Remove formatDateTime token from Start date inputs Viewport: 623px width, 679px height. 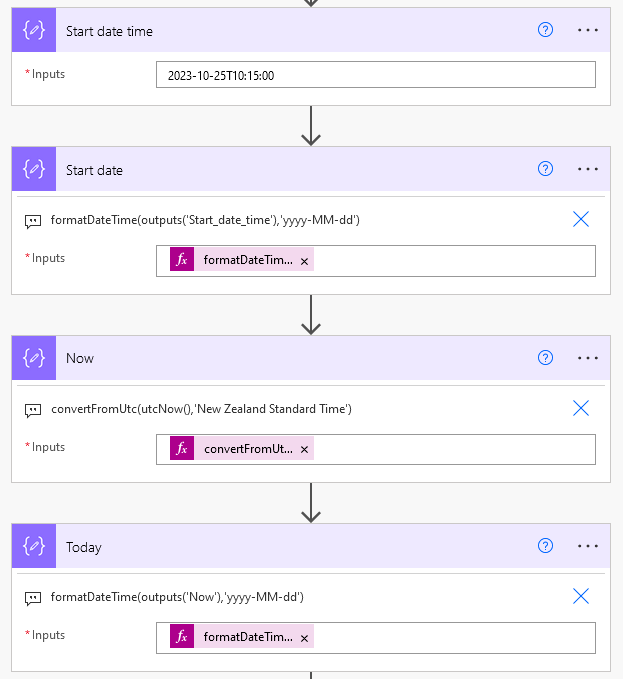pyautogui.click(x=304, y=261)
